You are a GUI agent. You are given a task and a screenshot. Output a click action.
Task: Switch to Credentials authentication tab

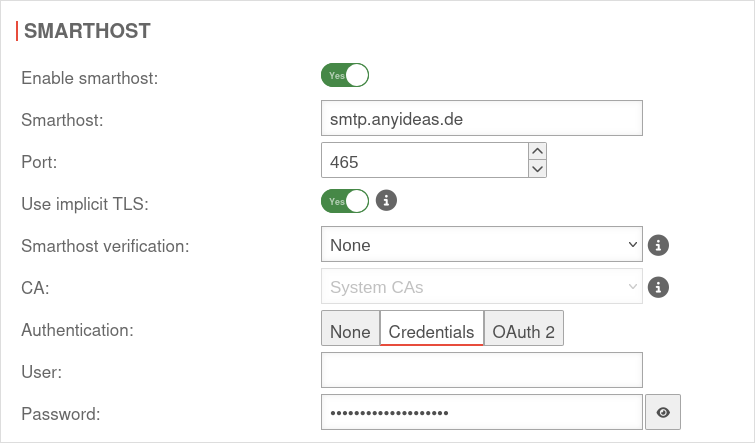coord(431,331)
